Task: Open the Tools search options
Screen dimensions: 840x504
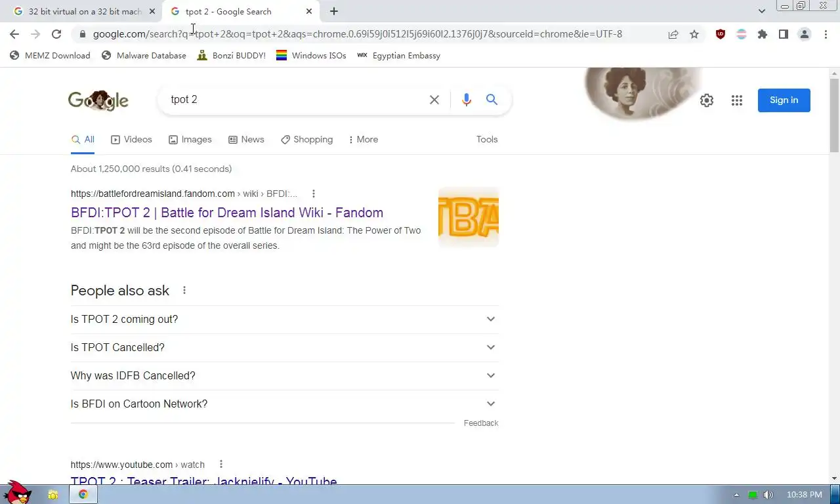Action: pos(487,139)
